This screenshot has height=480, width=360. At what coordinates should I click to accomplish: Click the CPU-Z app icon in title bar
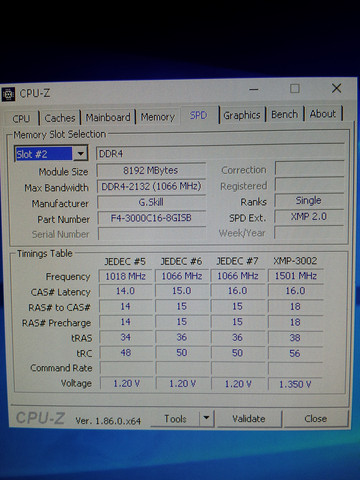[x=8, y=94]
